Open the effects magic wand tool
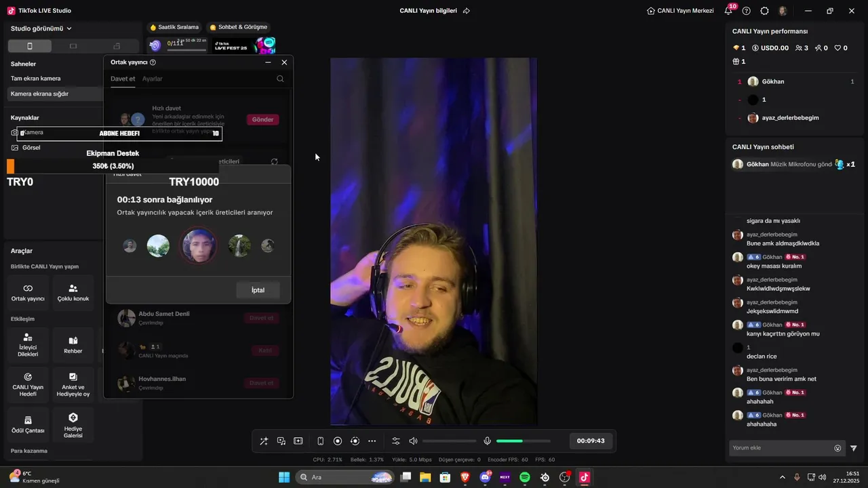 (264, 441)
